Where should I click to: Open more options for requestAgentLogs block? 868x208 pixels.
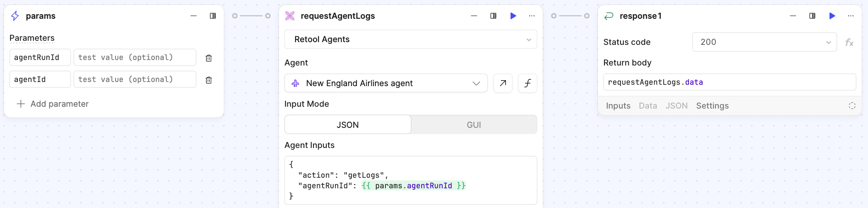pyautogui.click(x=532, y=16)
